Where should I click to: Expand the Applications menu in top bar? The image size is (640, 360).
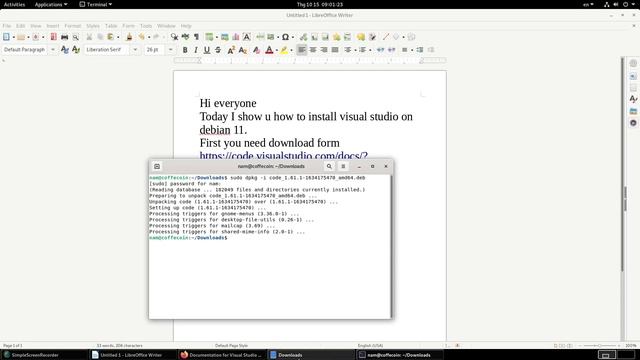coord(51,4)
